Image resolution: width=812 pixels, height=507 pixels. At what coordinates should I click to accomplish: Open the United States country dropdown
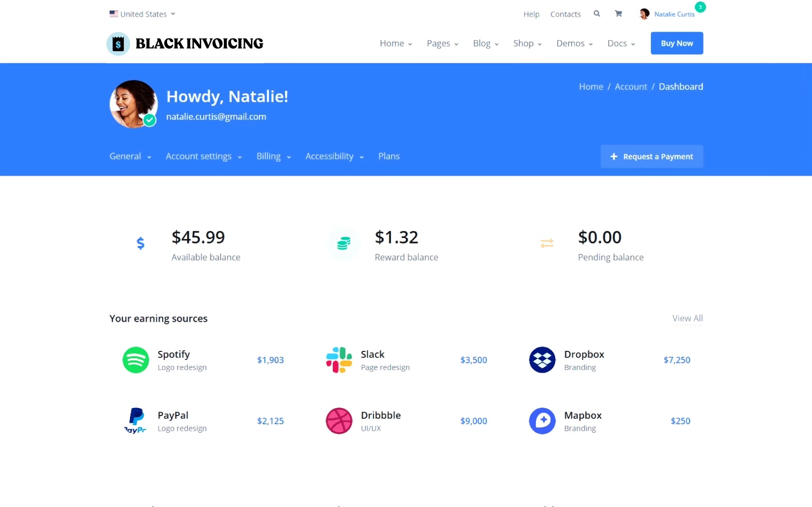pyautogui.click(x=143, y=14)
